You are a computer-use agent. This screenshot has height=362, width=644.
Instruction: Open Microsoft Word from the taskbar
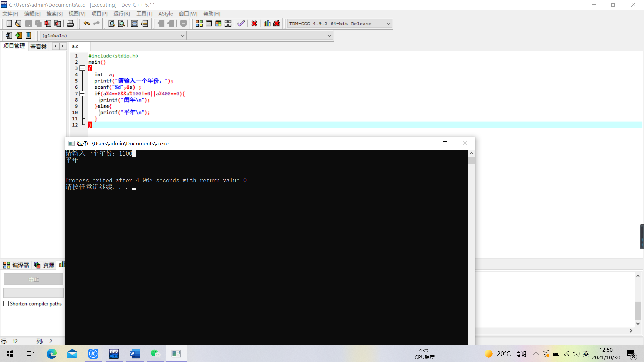(x=135, y=354)
